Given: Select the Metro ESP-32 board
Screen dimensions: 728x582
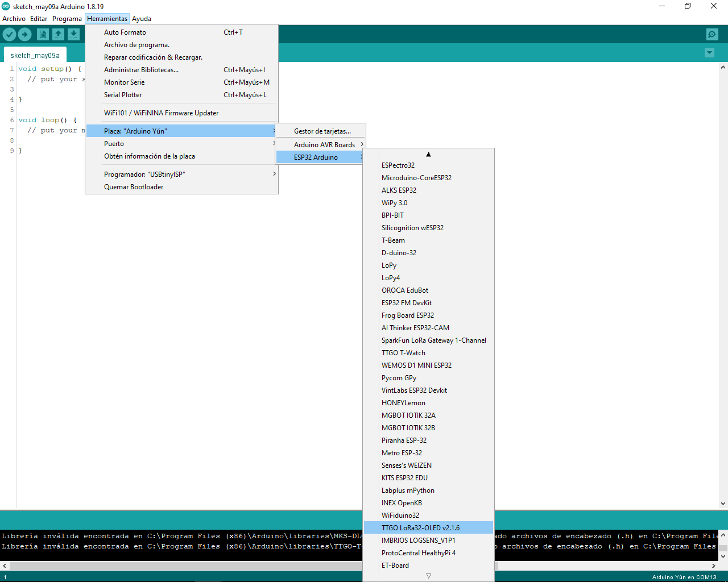Looking at the screenshot, I should 428,453.
